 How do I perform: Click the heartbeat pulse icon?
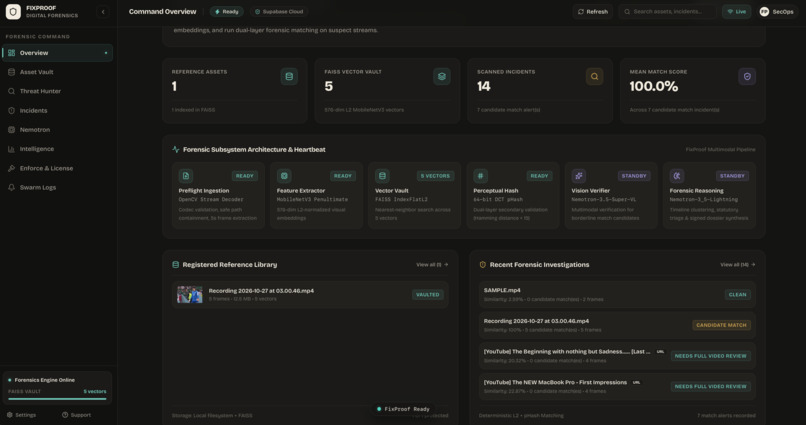[176, 150]
